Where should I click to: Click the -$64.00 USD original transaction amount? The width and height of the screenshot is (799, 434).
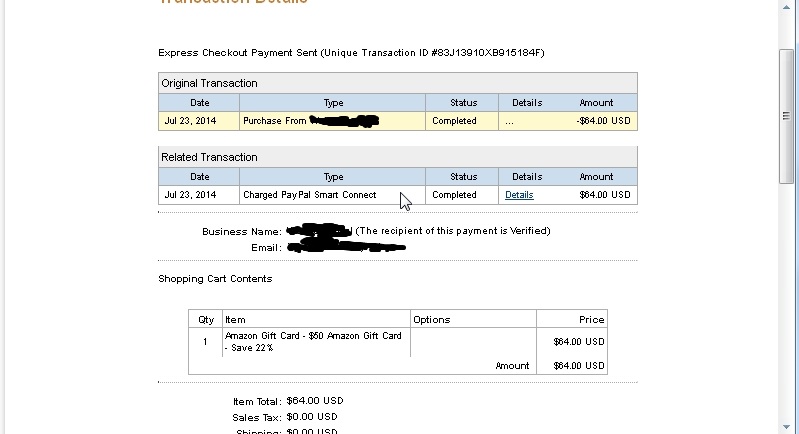[x=604, y=121]
